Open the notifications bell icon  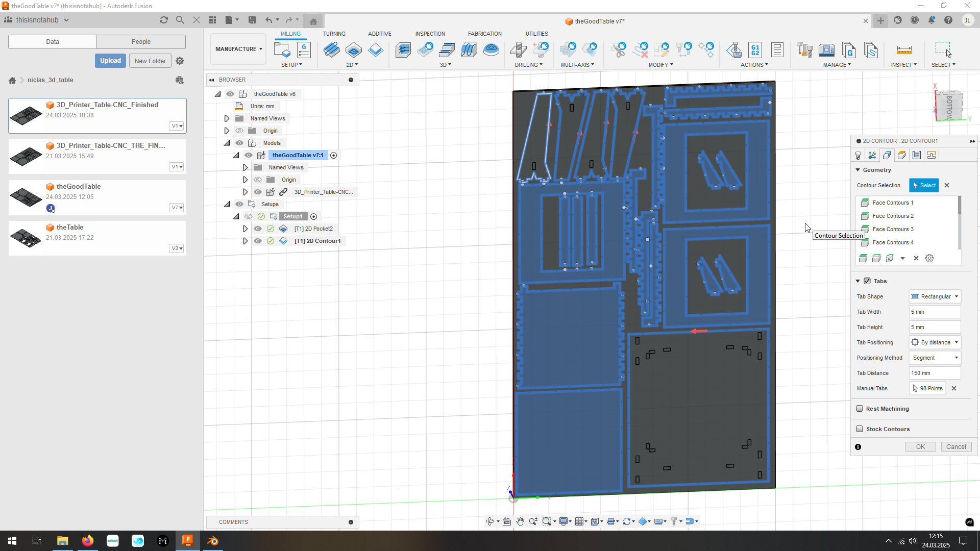[x=932, y=20]
